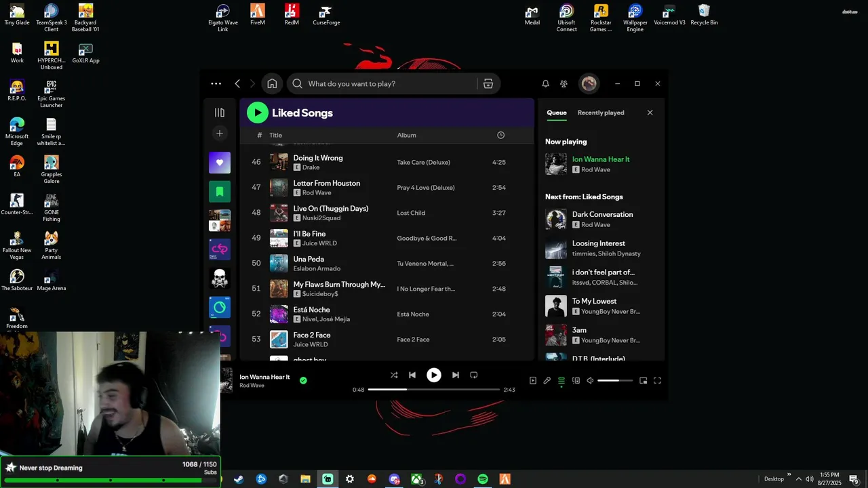Click the Voicemod V3 desktop icon
Image resolution: width=868 pixels, height=488 pixels.
pyautogui.click(x=669, y=16)
